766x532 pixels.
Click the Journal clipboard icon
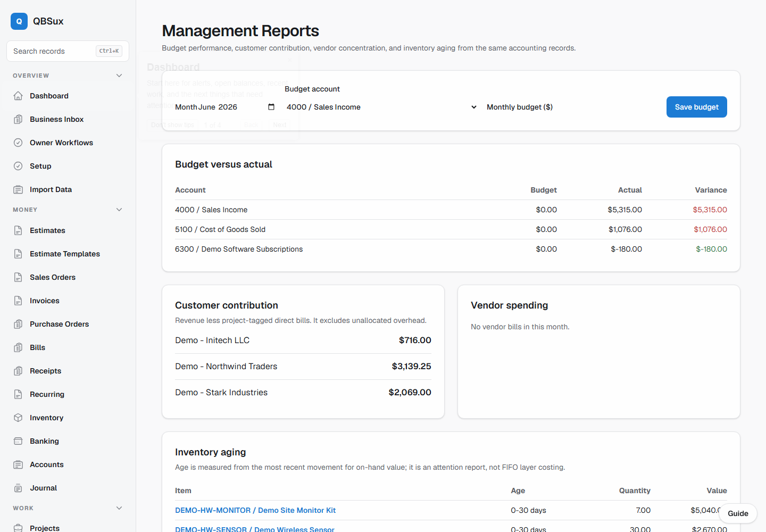tap(18, 488)
